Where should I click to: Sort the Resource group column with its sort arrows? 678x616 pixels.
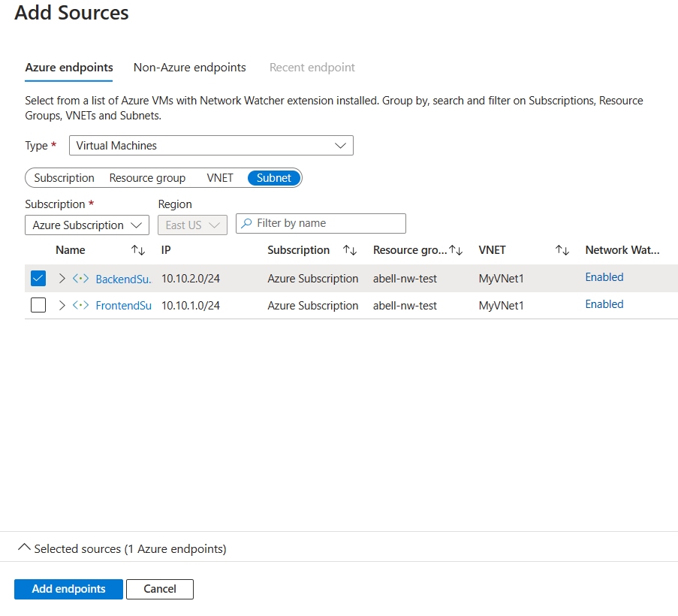(x=457, y=249)
